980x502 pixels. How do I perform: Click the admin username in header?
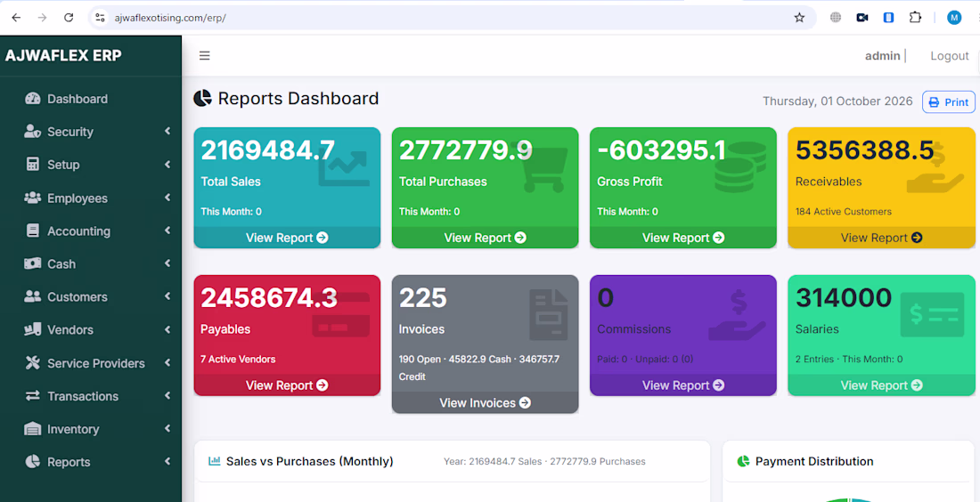883,55
